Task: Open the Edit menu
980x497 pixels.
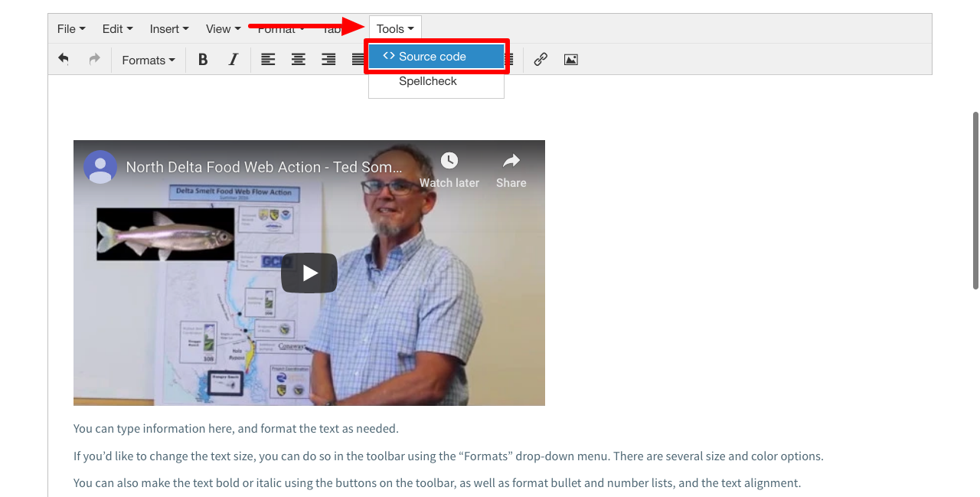Action: pos(117,29)
